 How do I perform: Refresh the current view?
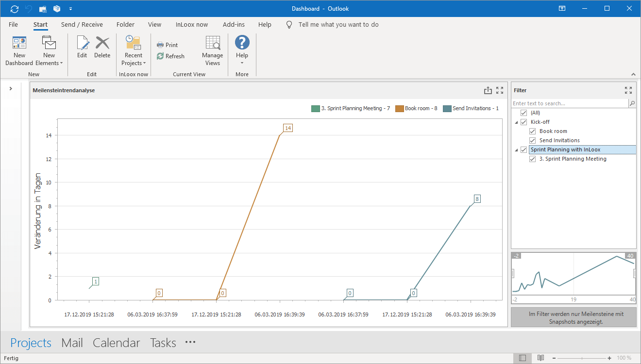170,56
